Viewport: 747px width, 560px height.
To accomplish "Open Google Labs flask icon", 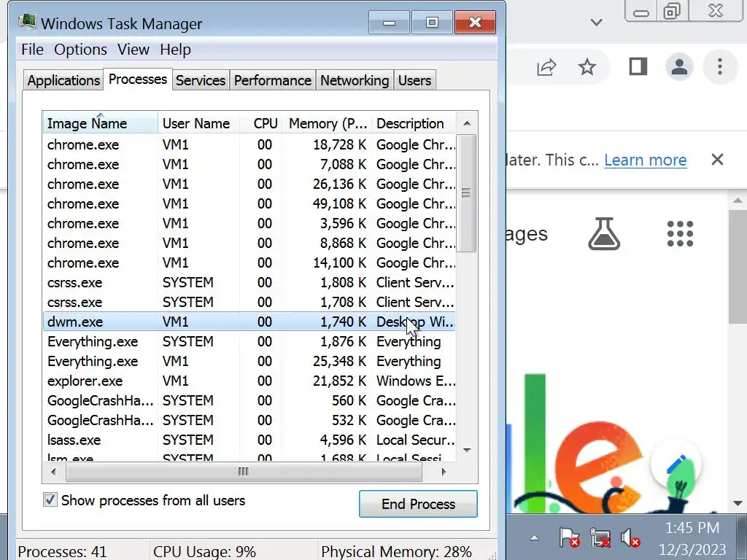I will (603, 234).
